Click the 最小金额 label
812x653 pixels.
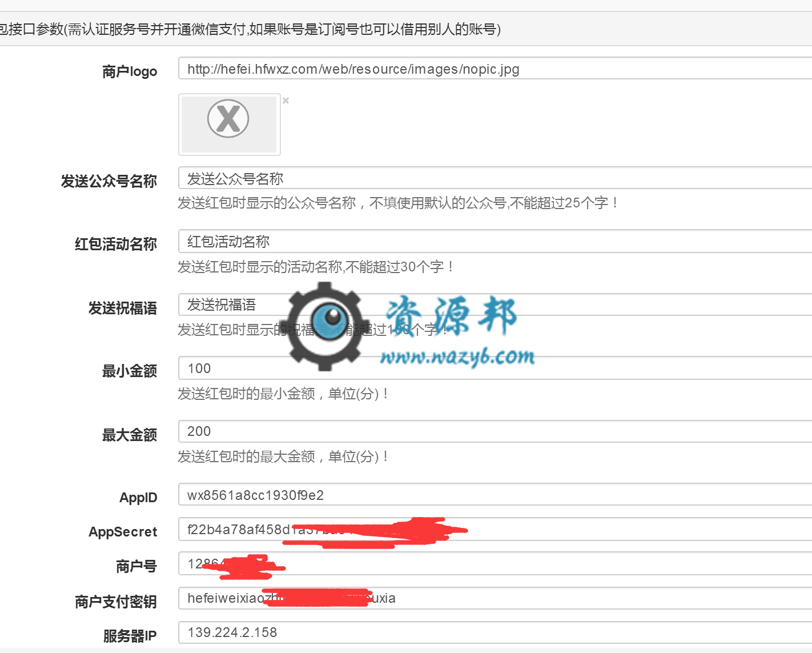130,371
